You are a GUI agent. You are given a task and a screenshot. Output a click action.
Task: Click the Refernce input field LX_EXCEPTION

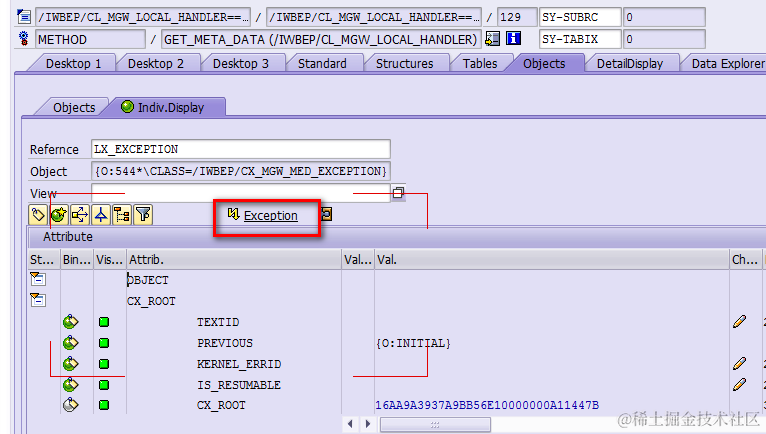[x=241, y=149]
